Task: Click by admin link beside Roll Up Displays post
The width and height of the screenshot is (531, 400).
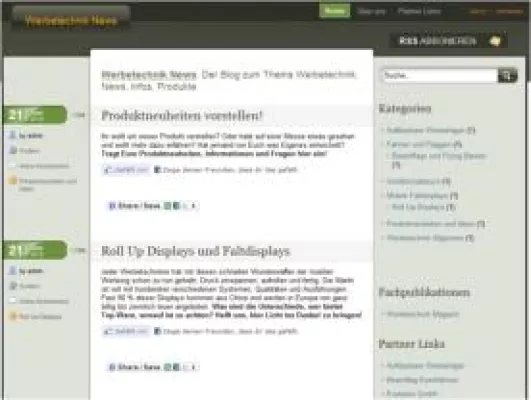Action: [30, 271]
